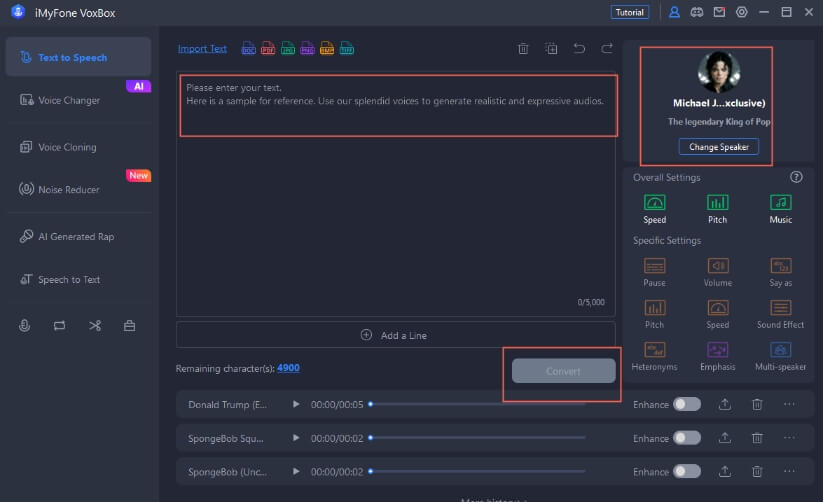
Task: Click Change Speaker button
Action: (719, 147)
